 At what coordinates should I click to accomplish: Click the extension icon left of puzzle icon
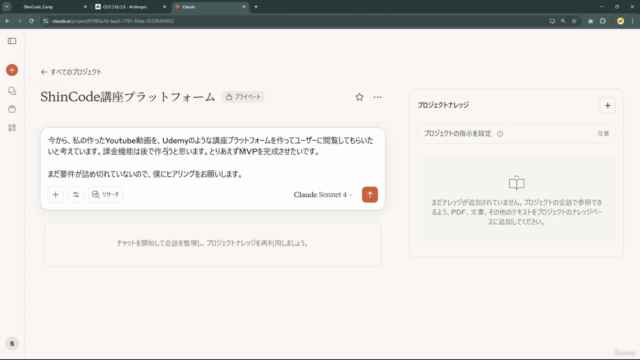click(591, 21)
